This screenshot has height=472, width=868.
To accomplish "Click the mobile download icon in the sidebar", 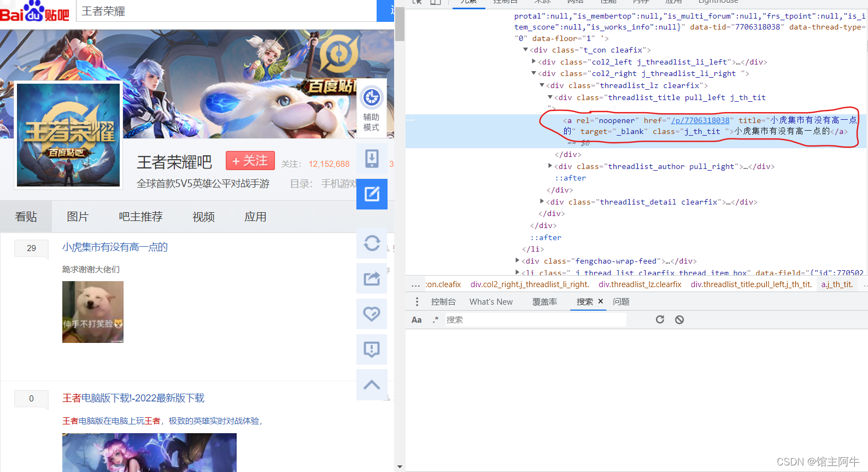I will pos(372,159).
